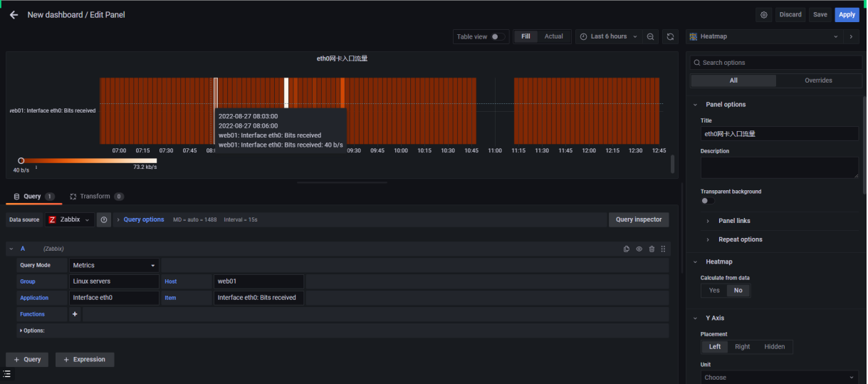Choose Left Y axis placement
This screenshot has height=384, width=868.
pos(715,347)
